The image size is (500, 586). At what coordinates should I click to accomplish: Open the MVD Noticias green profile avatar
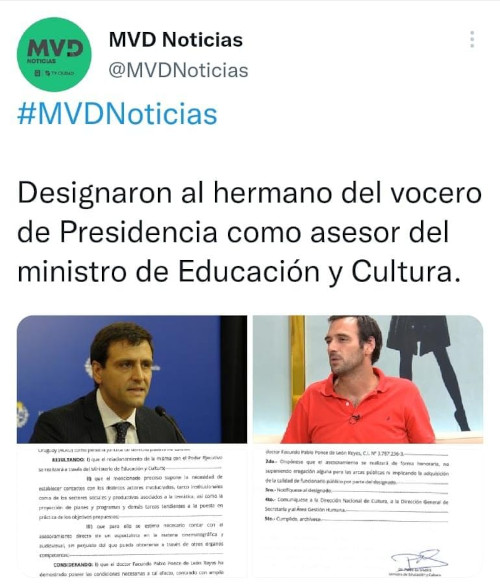click(x=54, y=54)
